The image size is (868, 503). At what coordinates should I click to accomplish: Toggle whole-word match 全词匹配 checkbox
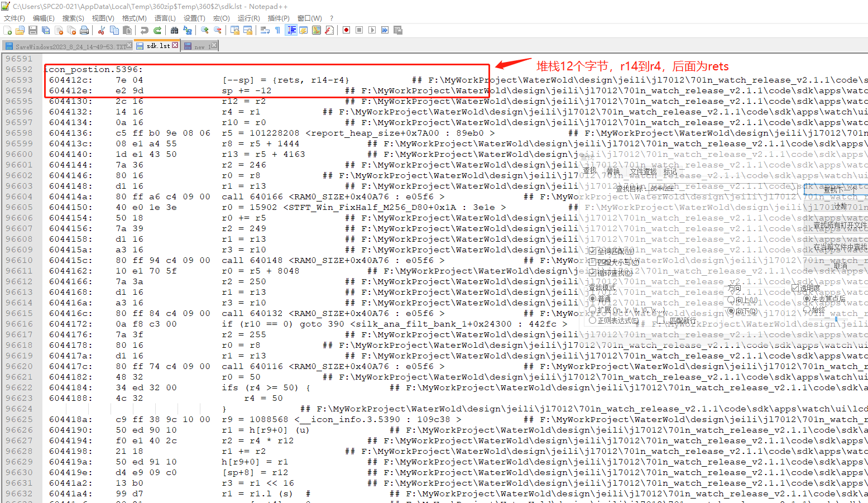(x=593, y=251)
